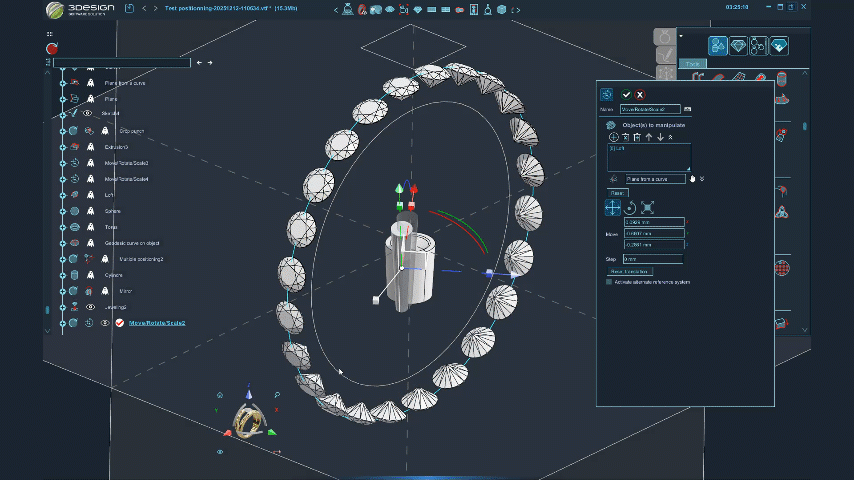Collapse the object list with the double-up chevron
854x480 pixels.
tap(670, 137)
